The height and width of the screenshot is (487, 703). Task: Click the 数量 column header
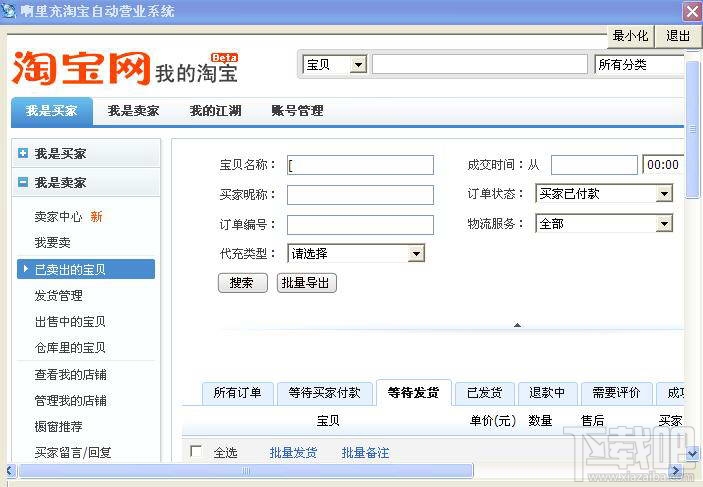click(540, 421)
